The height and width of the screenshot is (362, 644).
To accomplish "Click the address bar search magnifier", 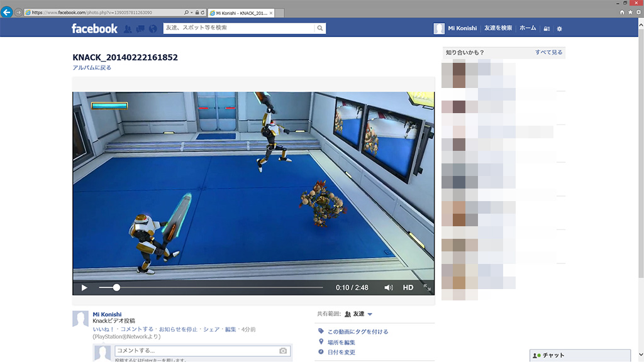I will [x=186, y=13].
